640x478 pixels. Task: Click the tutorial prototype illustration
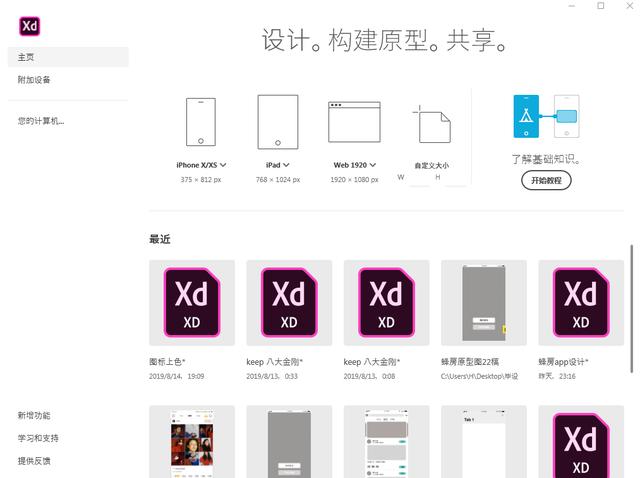[546, 117]
